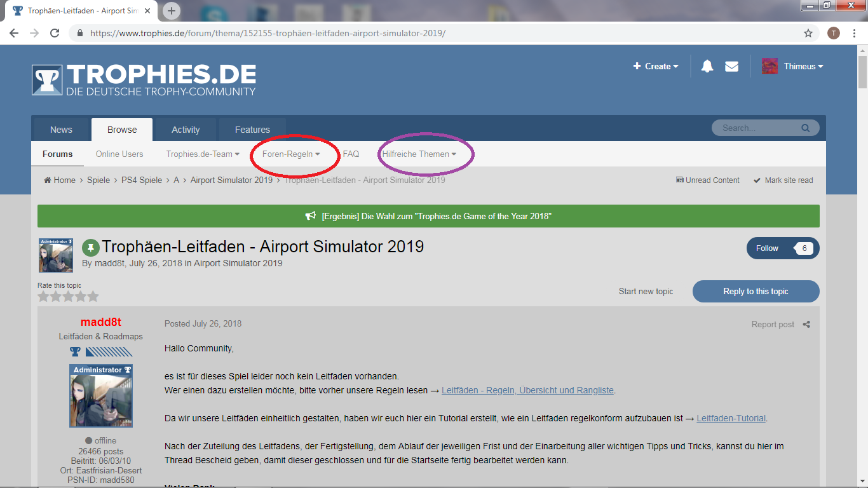
Task: Go to PS4 Spiele breadcrumb
Action: point(142,180)
